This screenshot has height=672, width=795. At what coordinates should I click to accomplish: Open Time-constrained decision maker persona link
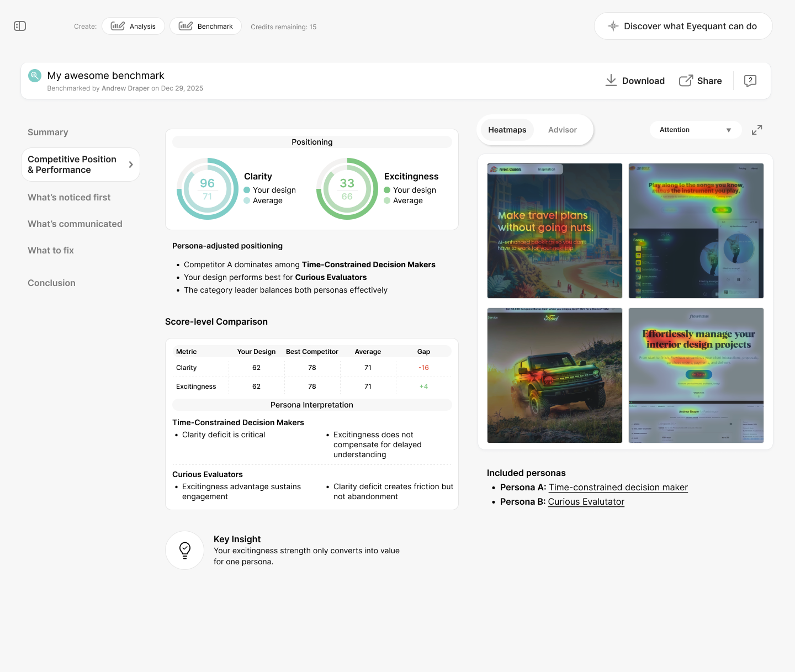coord(618,488)
